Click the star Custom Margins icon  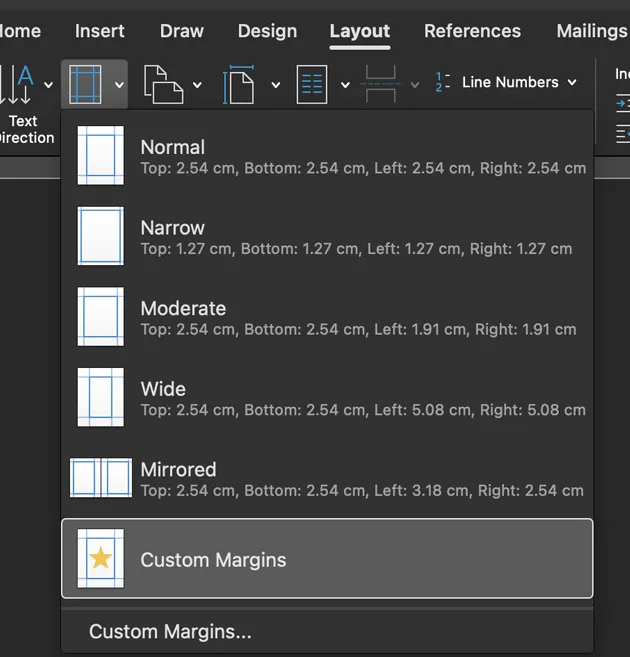[101, 558]
